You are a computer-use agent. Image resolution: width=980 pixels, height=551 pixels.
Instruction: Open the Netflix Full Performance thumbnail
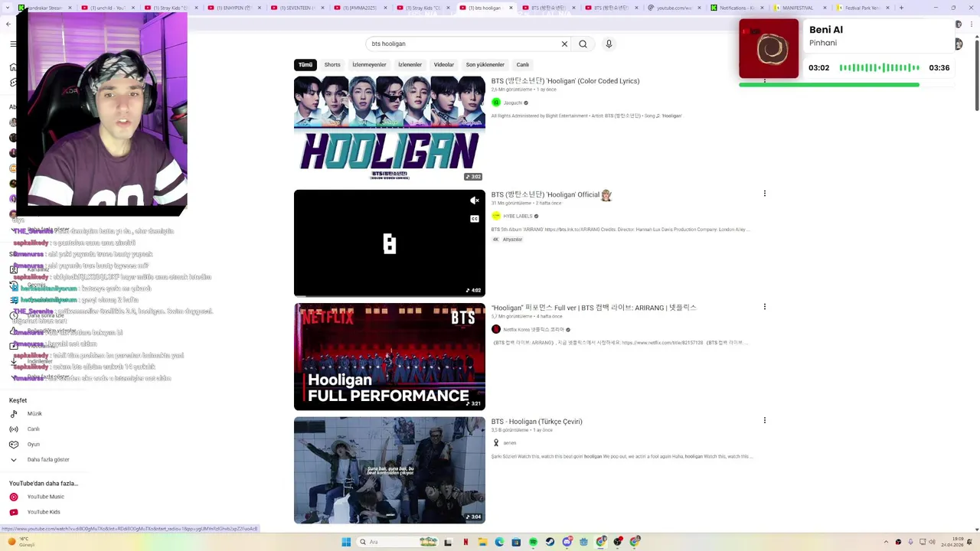(390, 357)
